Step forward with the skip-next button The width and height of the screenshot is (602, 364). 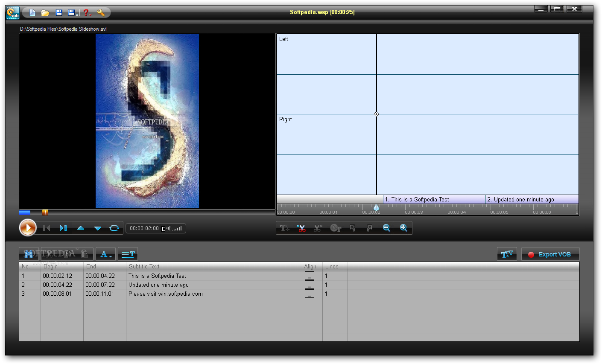click(63, 228)
